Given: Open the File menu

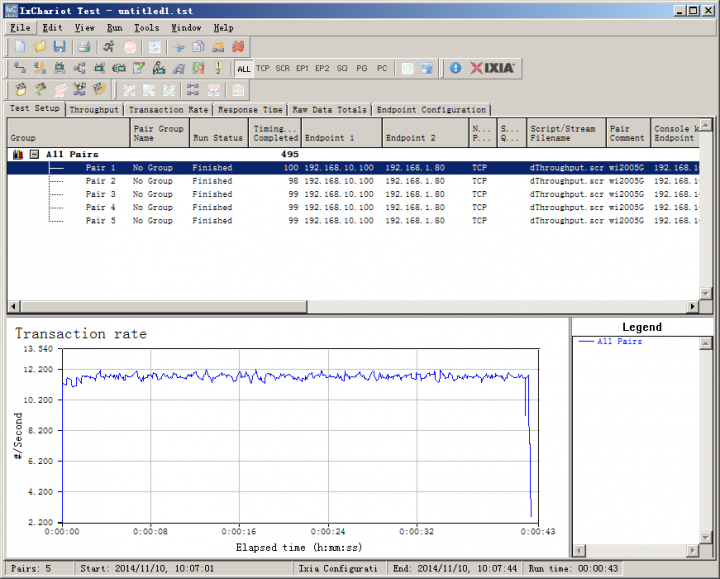Looking at the screenshot, I should pos(20,28).
